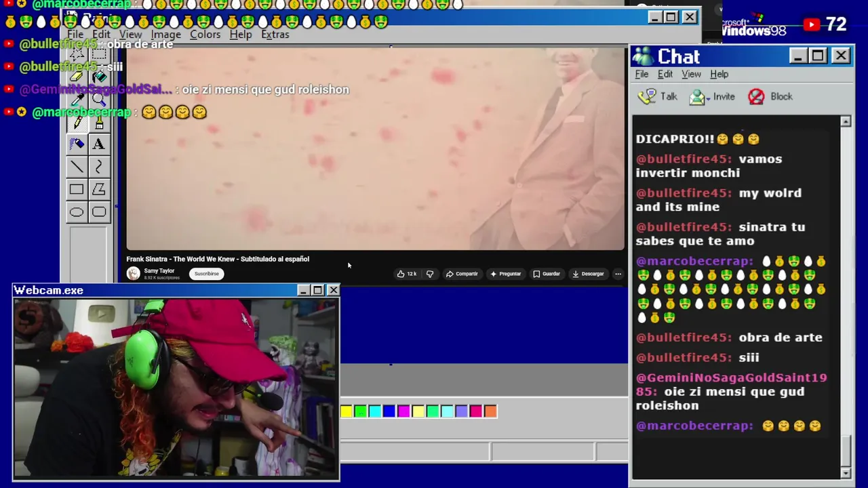
Task: Open the File menu in Paint
Action: (x=75, y=35)
